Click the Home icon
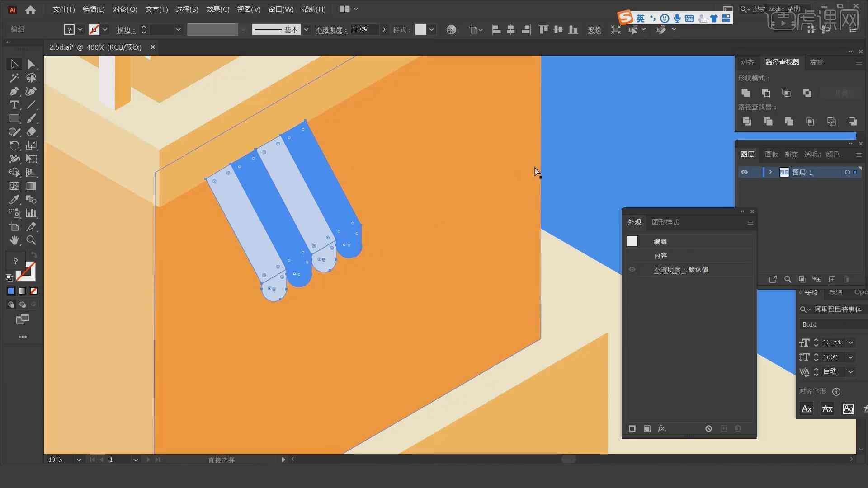Viewport: 868px width, 488px height. pos(30,9)
